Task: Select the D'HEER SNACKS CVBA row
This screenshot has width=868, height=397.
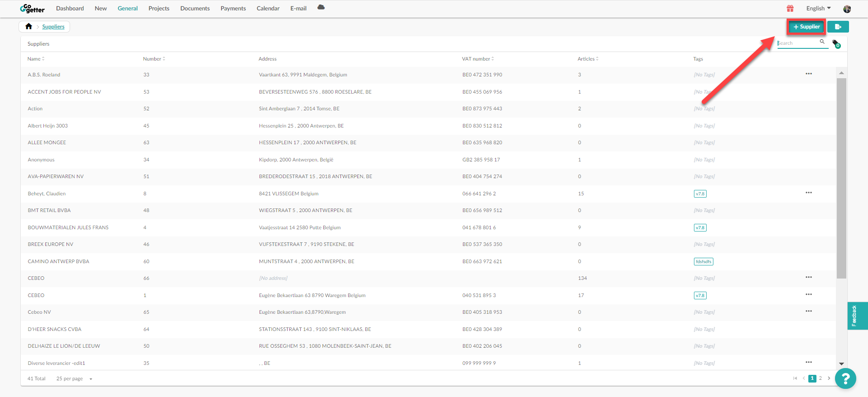Action: click(428, 329)
